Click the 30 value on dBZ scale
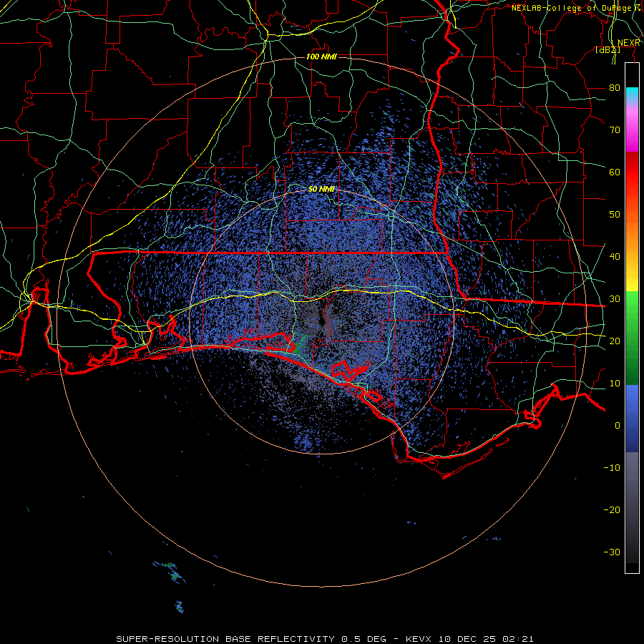The image size is (644, 644). pyautogui.click(x=615, y=298)
